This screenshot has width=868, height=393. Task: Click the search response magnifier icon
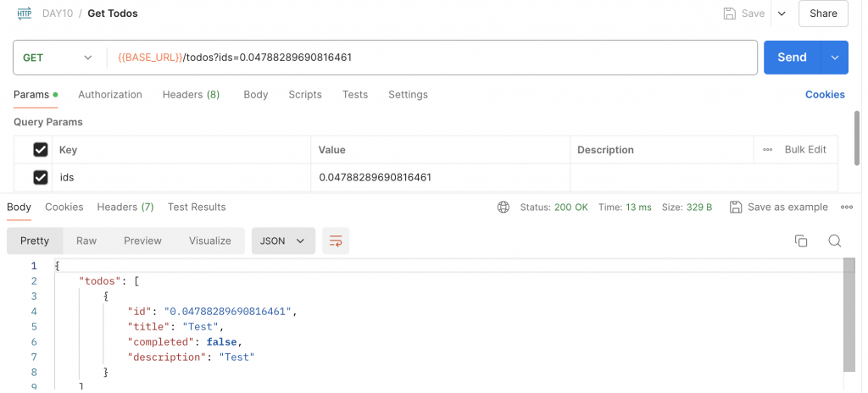tap(835, 241)
